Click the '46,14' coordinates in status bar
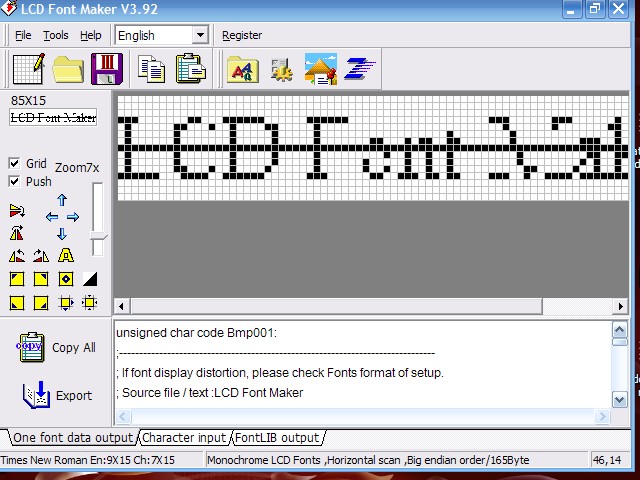 pos(607,460)
